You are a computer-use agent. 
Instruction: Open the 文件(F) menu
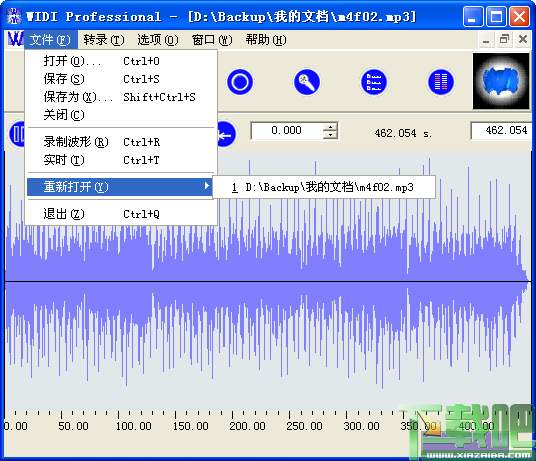(50, 40)
